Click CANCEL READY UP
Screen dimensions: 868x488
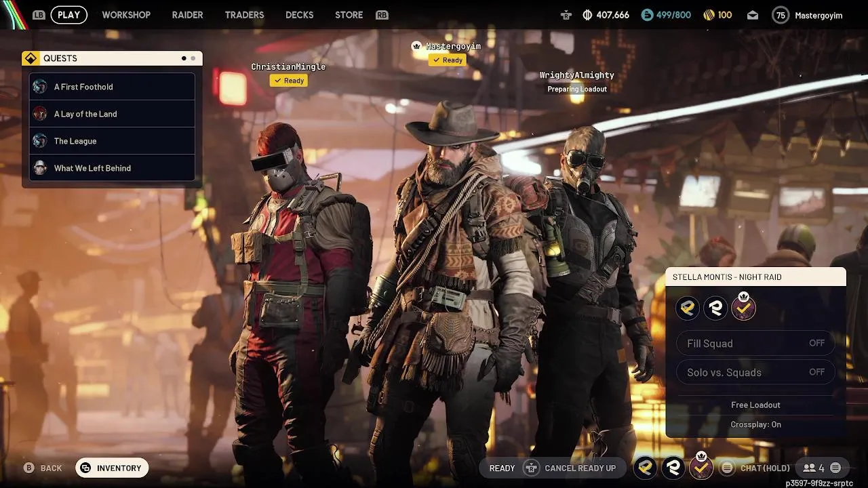(x=580, y=468)
